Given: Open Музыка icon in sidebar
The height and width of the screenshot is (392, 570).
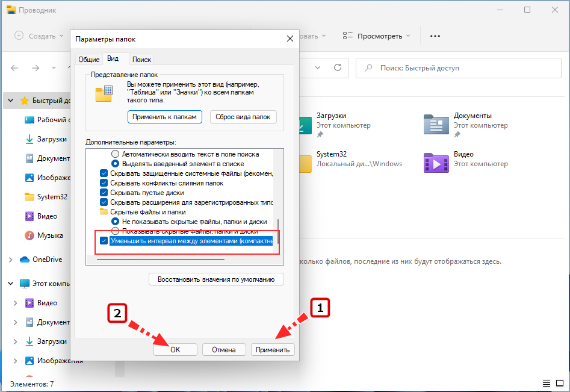Looking at the screenshot, I should coord(29,235).
